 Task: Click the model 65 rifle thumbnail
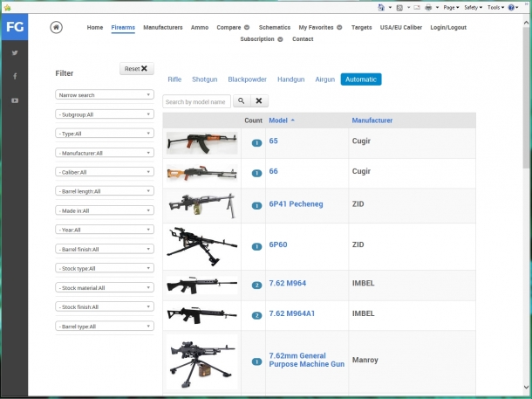click(x=201, y=143)
